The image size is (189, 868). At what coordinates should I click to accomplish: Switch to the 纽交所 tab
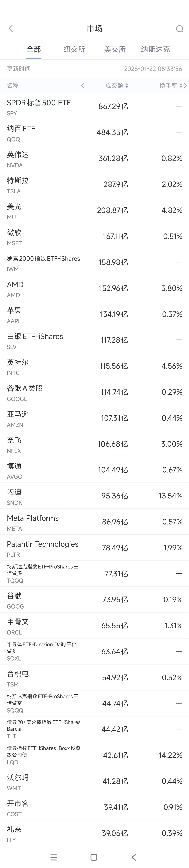click(x=74, y=49)
